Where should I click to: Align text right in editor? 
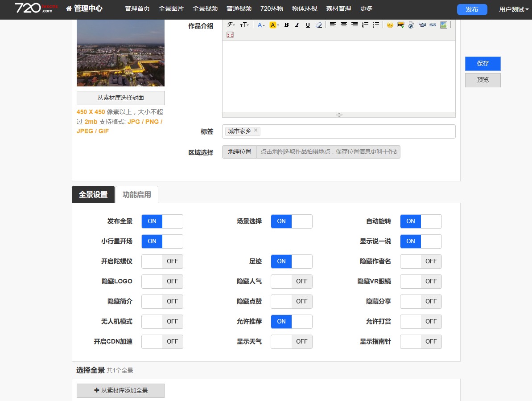[355, 25]
